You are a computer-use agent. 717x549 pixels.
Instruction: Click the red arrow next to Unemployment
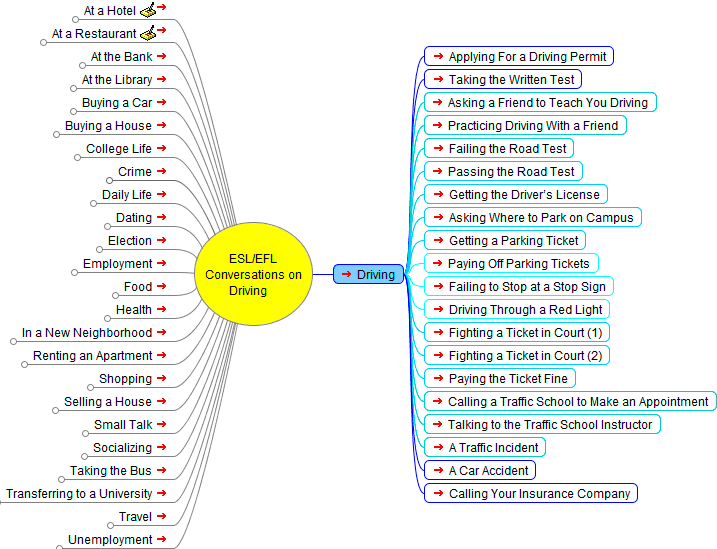[x=162, y=540]
